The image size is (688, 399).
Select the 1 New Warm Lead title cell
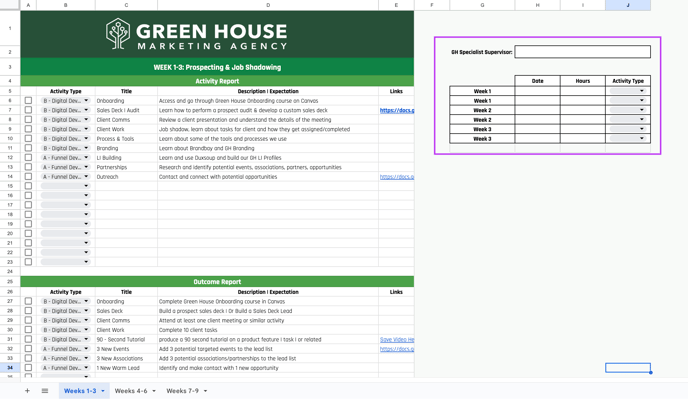[x=126, y=368]
